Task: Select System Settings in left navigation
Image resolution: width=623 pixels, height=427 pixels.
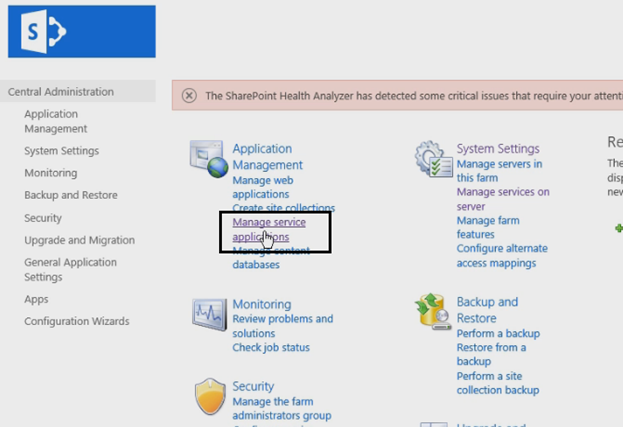Action: (62, 151)
